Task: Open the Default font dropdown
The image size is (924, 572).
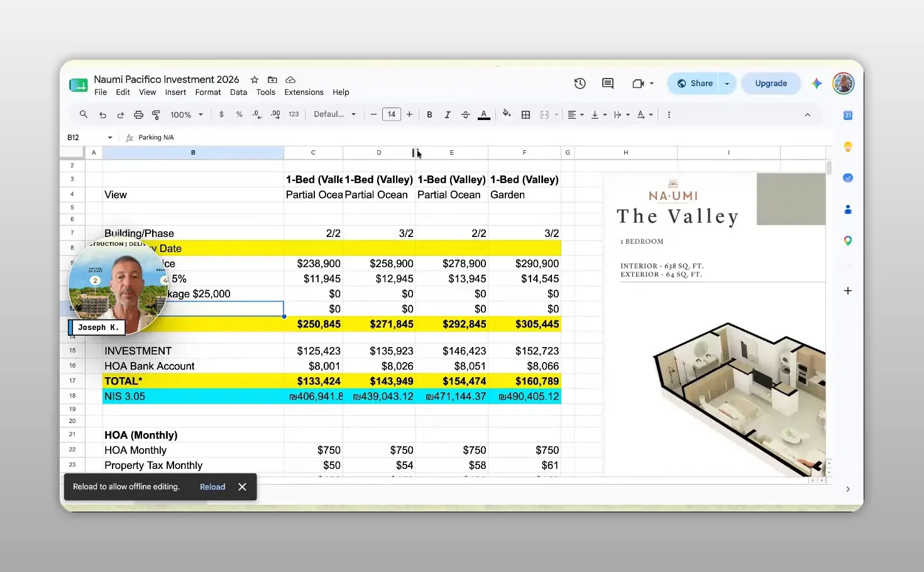Action: click(x=335, y=114)
